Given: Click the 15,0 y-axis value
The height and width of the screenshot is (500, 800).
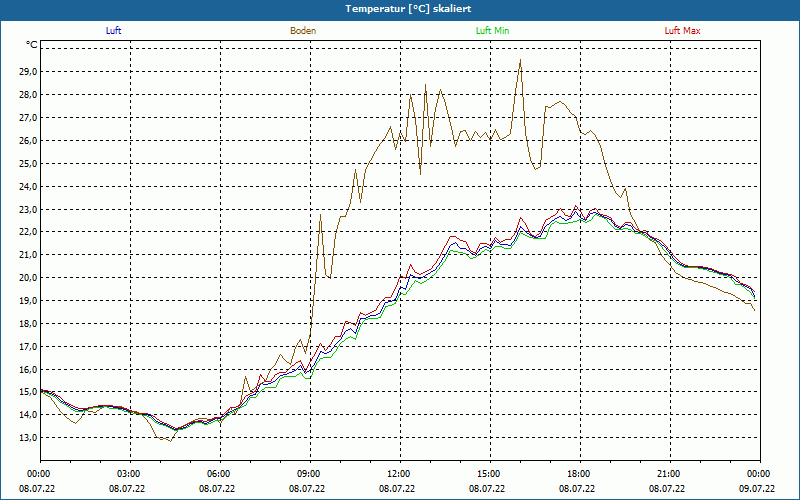Looking at the screenshot, I should pos(28,392).
